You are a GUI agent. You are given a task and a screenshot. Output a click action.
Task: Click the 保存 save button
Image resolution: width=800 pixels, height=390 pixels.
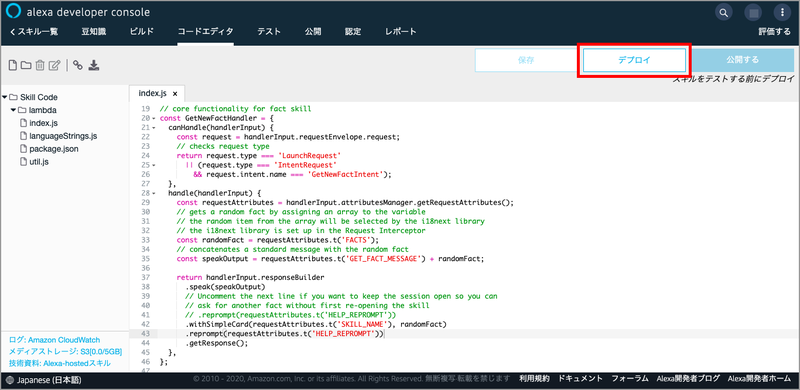pos(526,60)
